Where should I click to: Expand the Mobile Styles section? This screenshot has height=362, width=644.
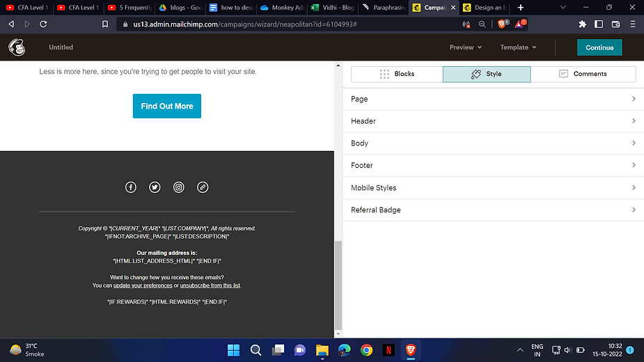tap(493, 187)
